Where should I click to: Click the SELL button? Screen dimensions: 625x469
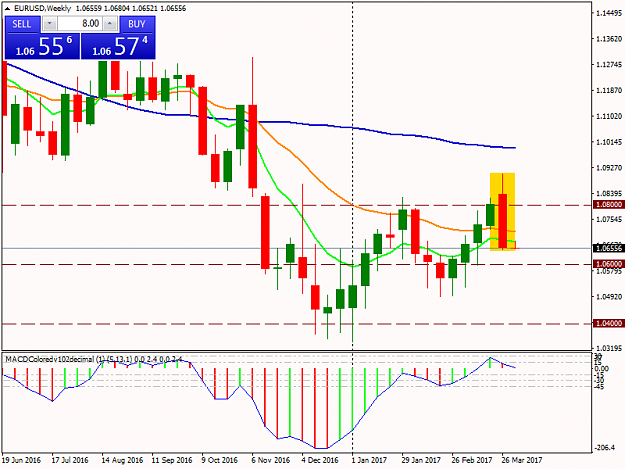point(22,24)
